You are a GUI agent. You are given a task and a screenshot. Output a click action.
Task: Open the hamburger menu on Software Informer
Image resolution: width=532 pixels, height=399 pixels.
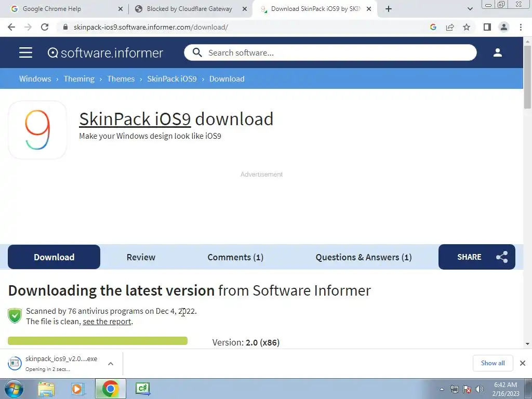click(x=25, y=52)
